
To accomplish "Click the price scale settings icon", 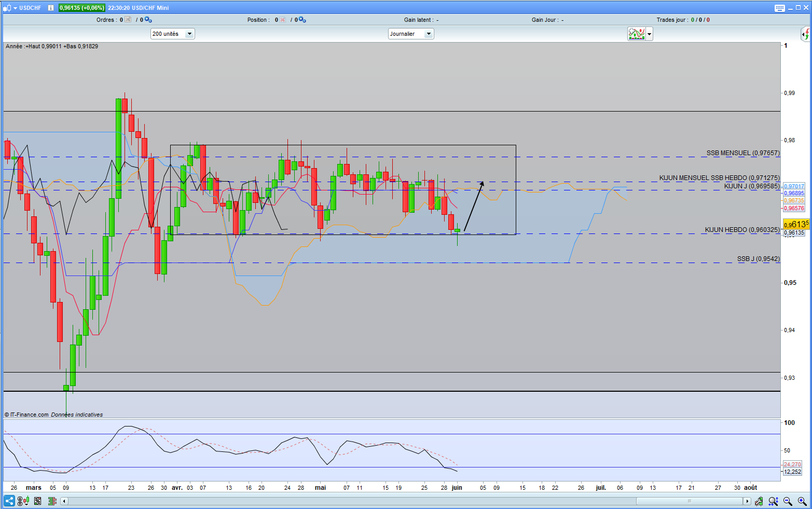I will [23, 501].
